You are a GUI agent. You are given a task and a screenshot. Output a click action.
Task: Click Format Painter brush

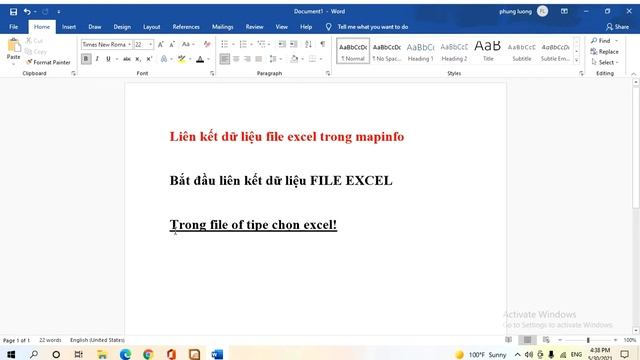click(x=48, y=62)
